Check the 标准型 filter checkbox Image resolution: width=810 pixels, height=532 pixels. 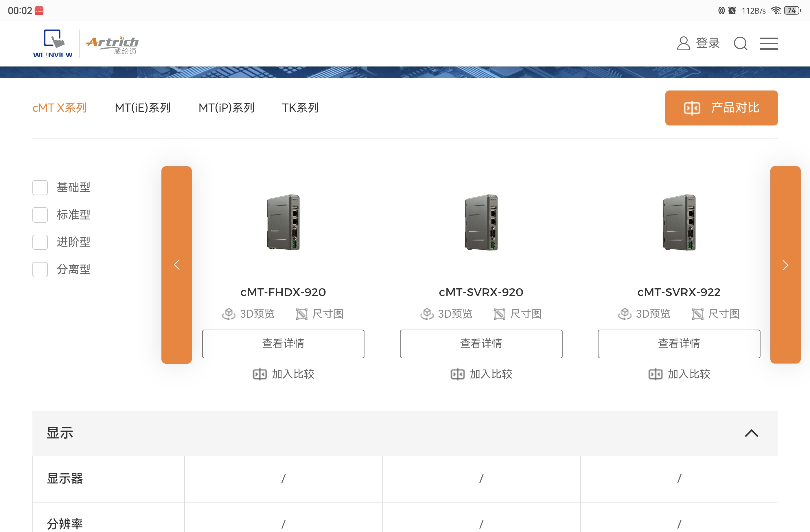[40, 215]
